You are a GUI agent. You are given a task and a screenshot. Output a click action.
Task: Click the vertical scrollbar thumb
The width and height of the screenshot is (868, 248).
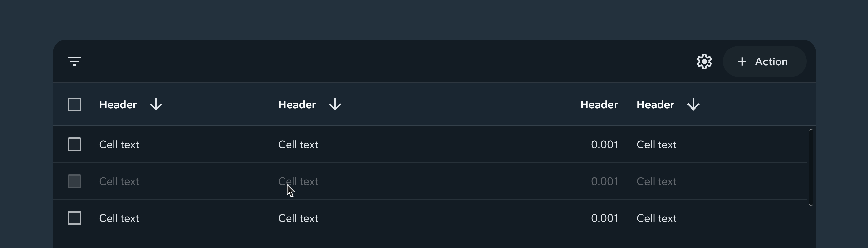point(811,167)
